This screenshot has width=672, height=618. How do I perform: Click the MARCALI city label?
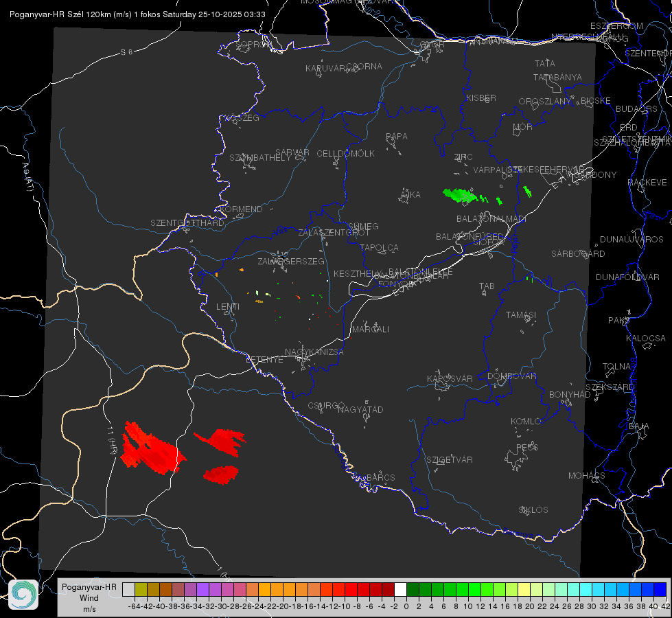point(370,330)
